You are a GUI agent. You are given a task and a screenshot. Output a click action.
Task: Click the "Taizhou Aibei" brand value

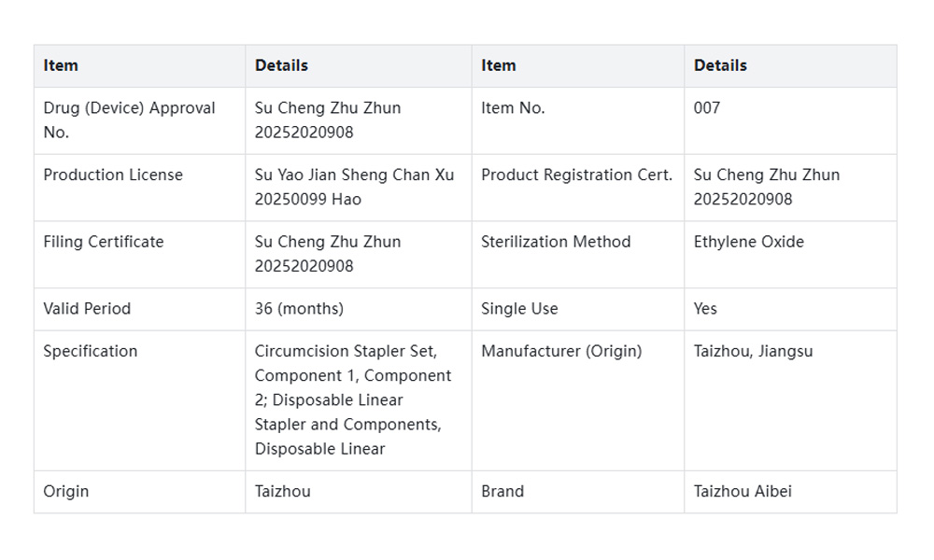click(x=743, y=492)
